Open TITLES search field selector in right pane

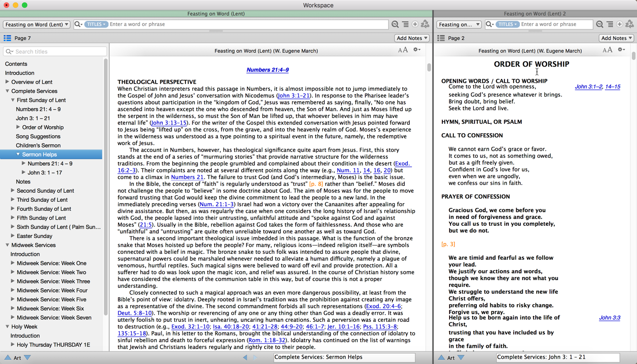click(x=507, y=24)
